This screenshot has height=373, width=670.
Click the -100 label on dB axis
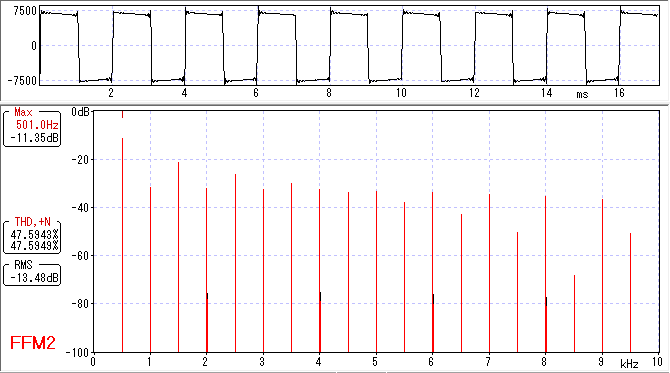pos(77,353)
